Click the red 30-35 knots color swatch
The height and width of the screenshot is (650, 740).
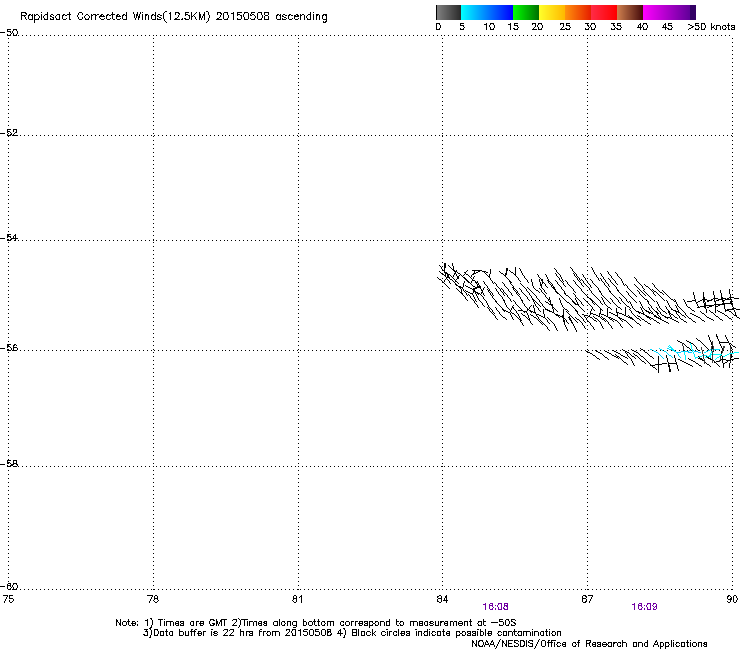point(604,12)
